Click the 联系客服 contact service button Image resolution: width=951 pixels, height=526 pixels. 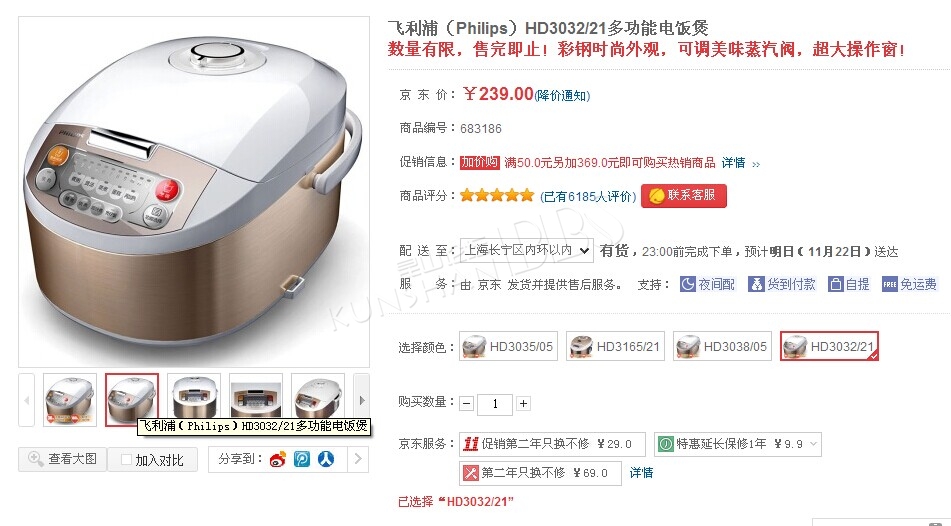(684, 195)
